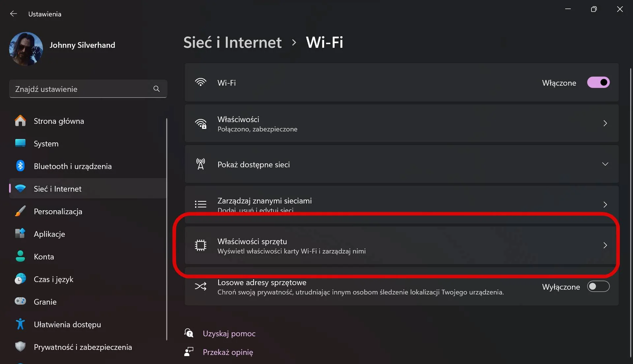
Task: Turn off the Wi-Fi switch
Action: coord(598,82)
